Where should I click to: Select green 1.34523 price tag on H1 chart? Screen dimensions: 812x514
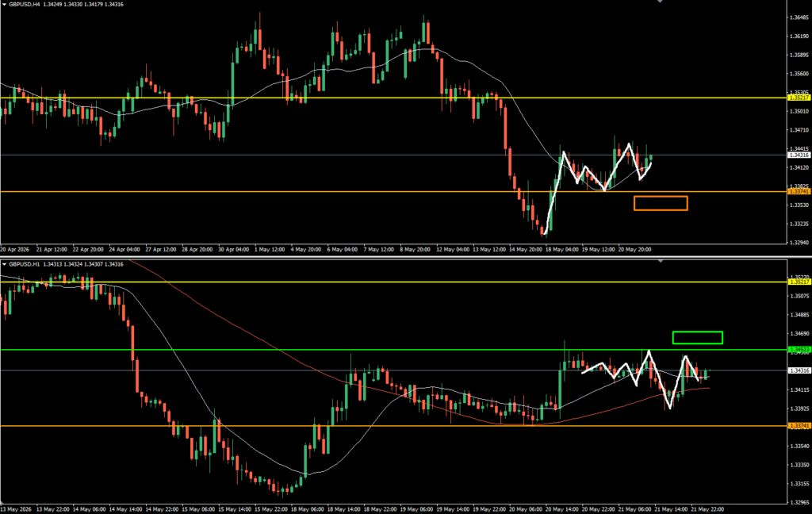[x=799, y=350]
